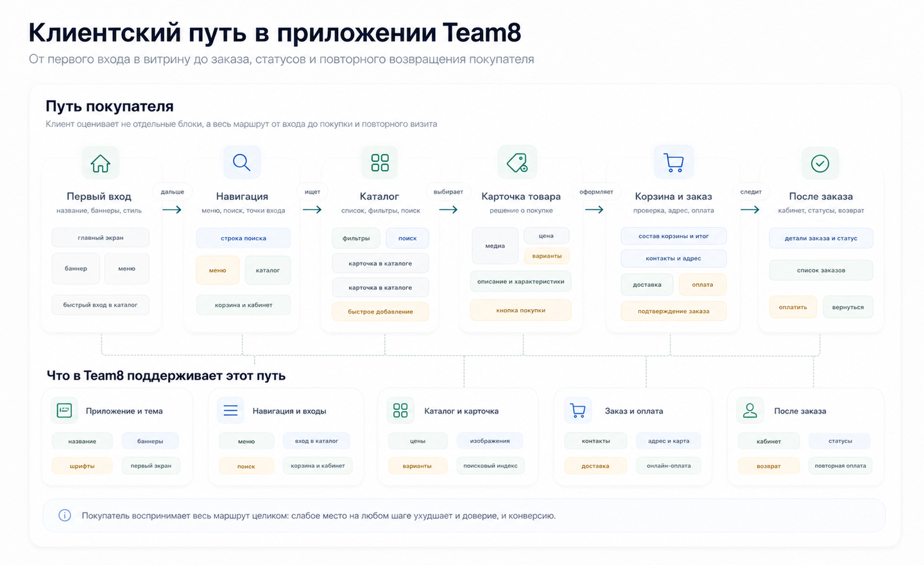
Task: Click the 'повторная оплата' chip
Action: [x=841, y=466]
